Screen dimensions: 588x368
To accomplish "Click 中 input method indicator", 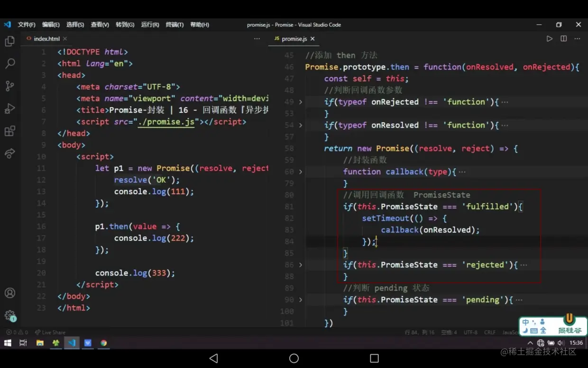I will point(526,322).
